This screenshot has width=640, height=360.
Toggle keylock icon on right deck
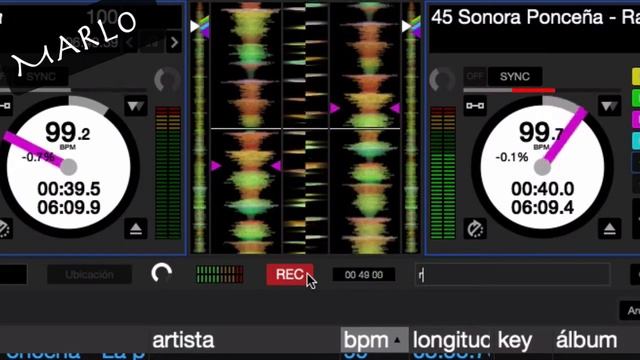click(x=475, y=106)
